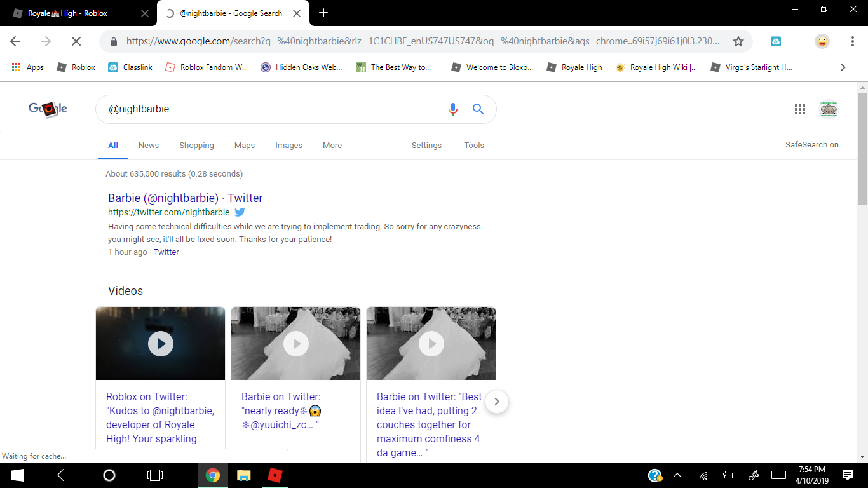The image size is (868, 488).
Task: Open search Settings menu
Action: (426, 146)
